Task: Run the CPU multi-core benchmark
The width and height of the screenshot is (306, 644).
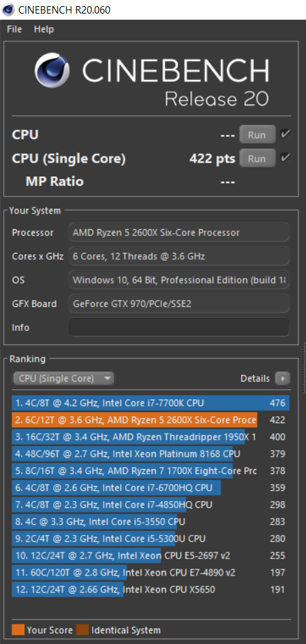Action: 257,134
